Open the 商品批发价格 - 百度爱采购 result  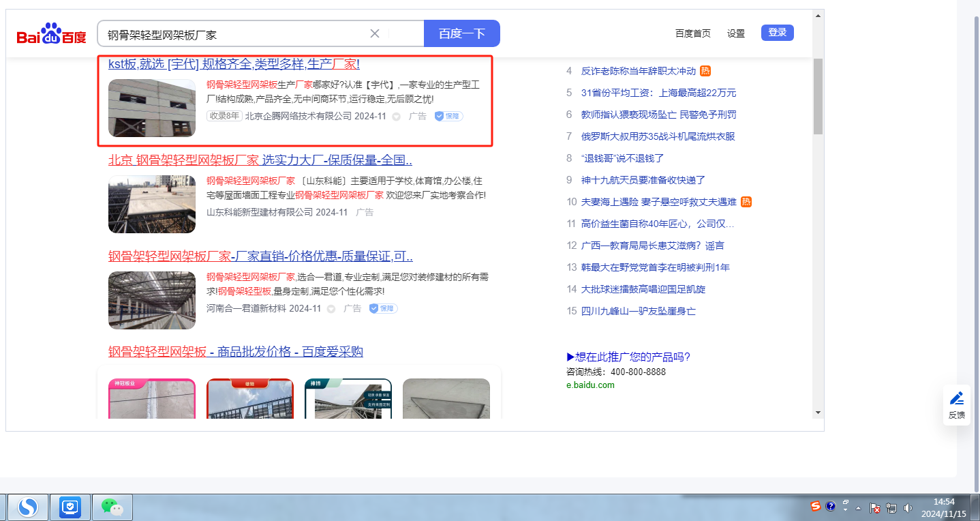pos(236,352)
